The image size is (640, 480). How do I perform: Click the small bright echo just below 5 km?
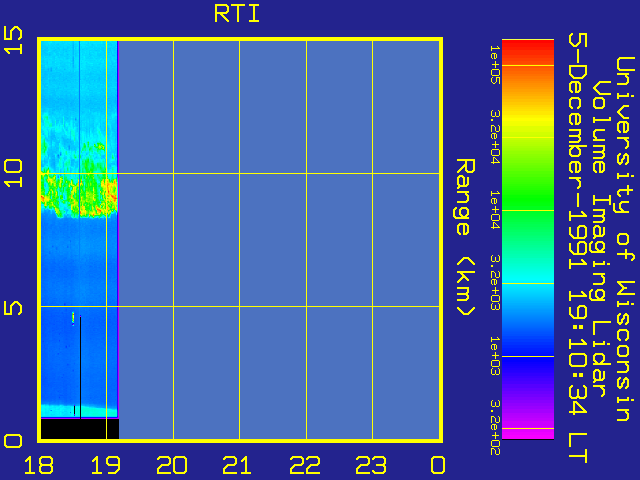click(73, 318)
